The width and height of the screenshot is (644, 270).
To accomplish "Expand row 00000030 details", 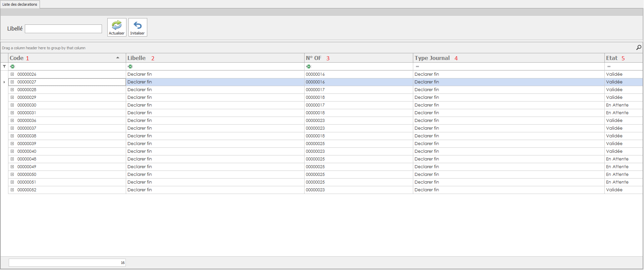I will (12, 105).
